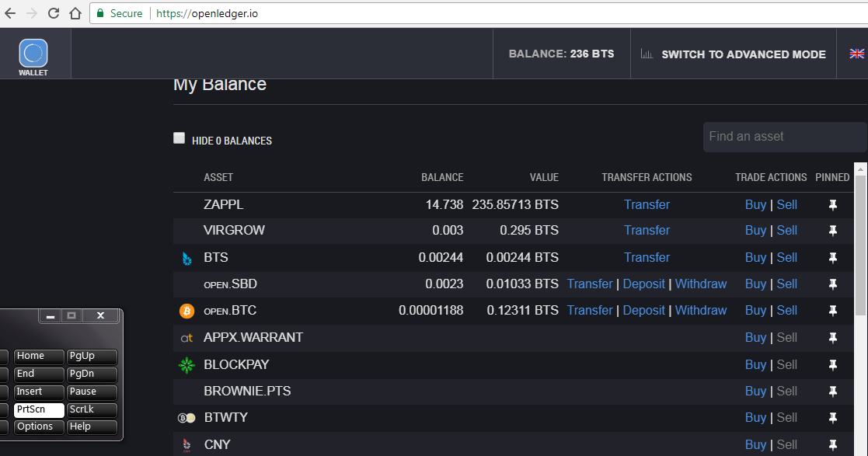Toggle pin for BTWTY asset
This screenshot has height=456, width=868.
832,418
